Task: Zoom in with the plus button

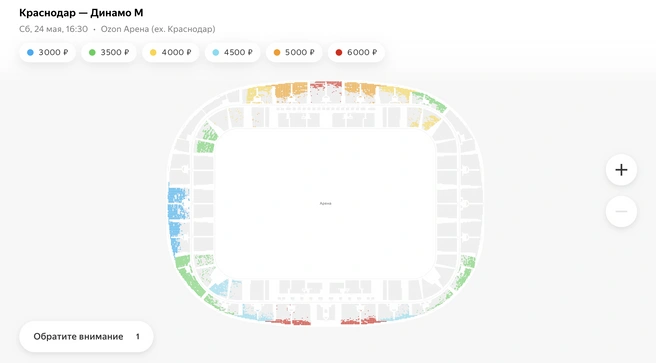Action: (621, 170)
